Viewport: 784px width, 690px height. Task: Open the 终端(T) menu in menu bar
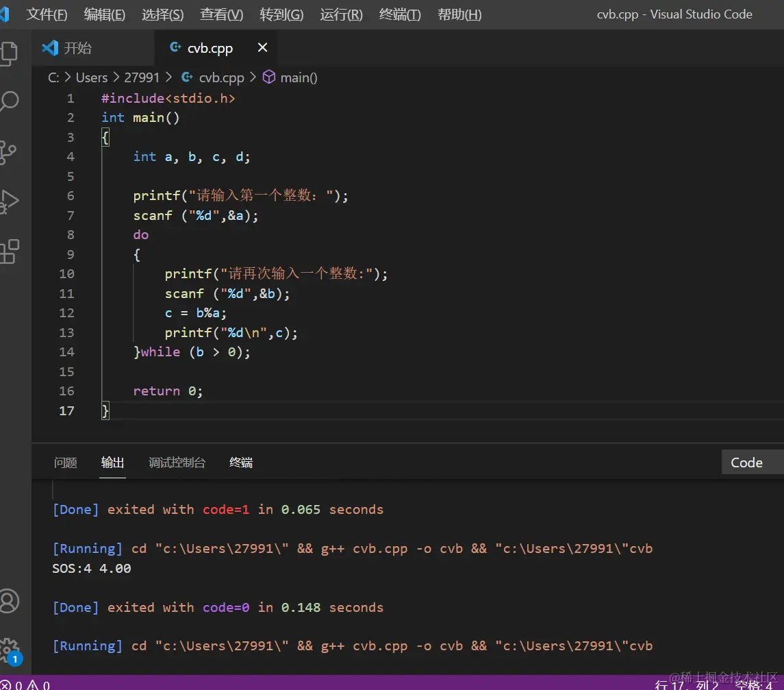(x=400, y=14)
